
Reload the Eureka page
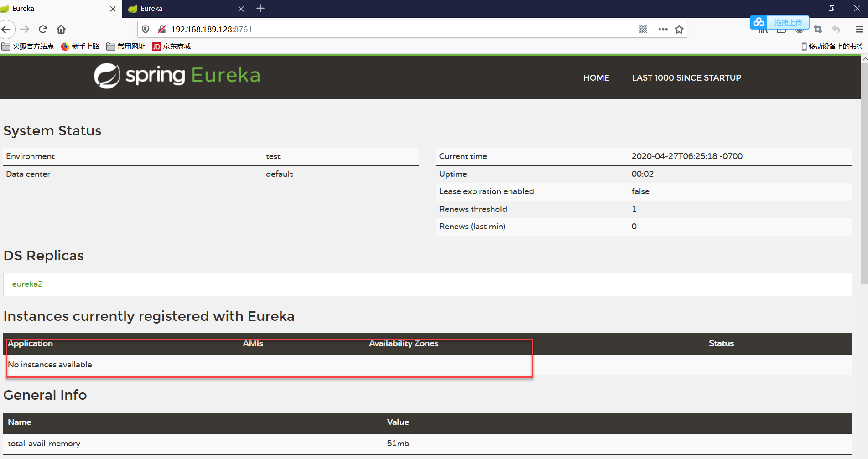(x=43, y=29)
